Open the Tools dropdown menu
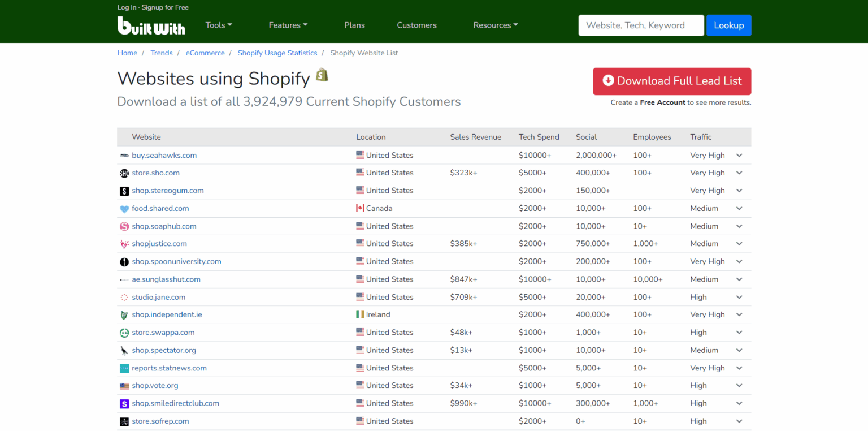Viewport: 868px width, 431px height. (219, 25)
